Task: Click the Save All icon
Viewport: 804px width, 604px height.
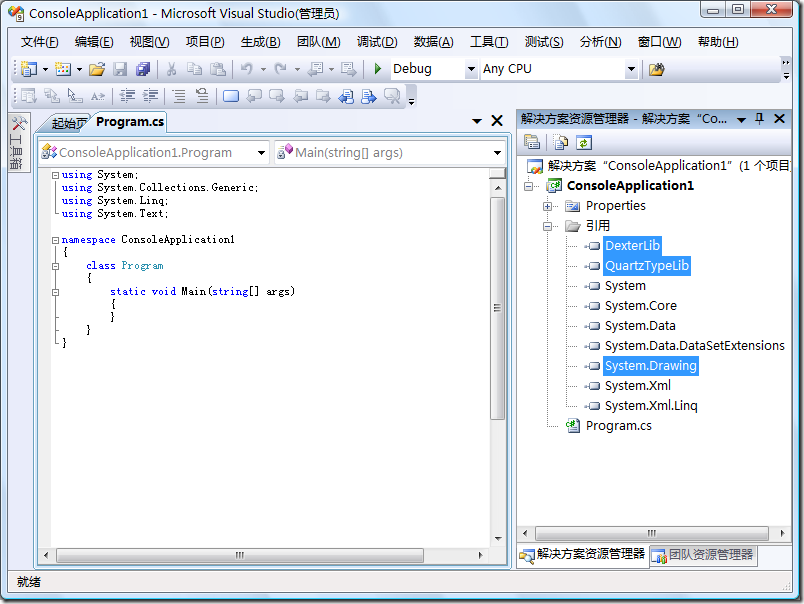Action: point(143,69)
